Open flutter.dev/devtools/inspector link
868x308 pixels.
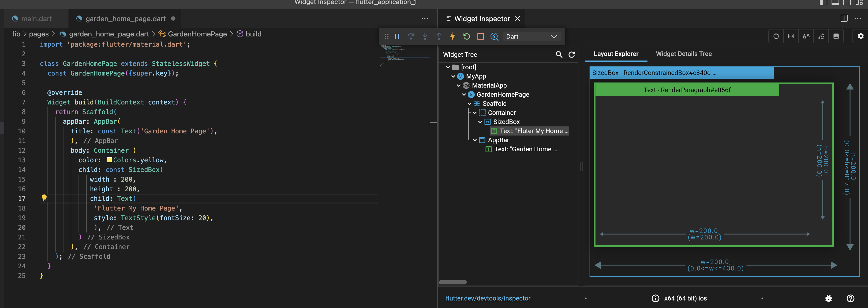pos(488,298)
